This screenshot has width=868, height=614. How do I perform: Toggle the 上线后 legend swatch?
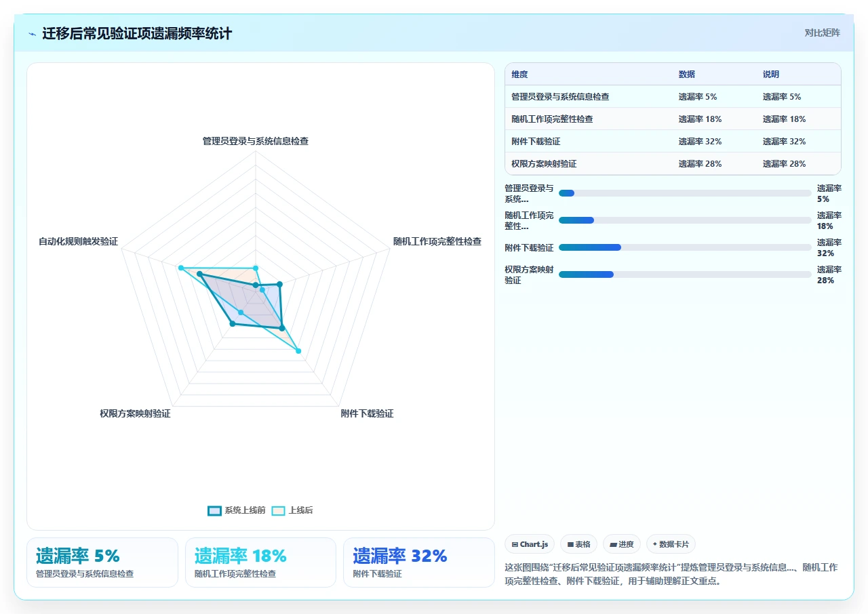click(x=278, y=510)
